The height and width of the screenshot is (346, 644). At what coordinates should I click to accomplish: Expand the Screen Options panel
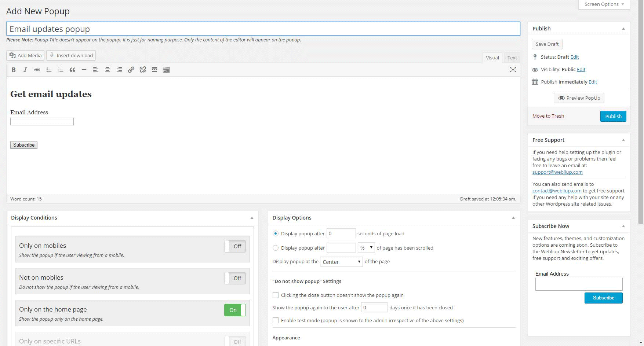click(604, 4)
